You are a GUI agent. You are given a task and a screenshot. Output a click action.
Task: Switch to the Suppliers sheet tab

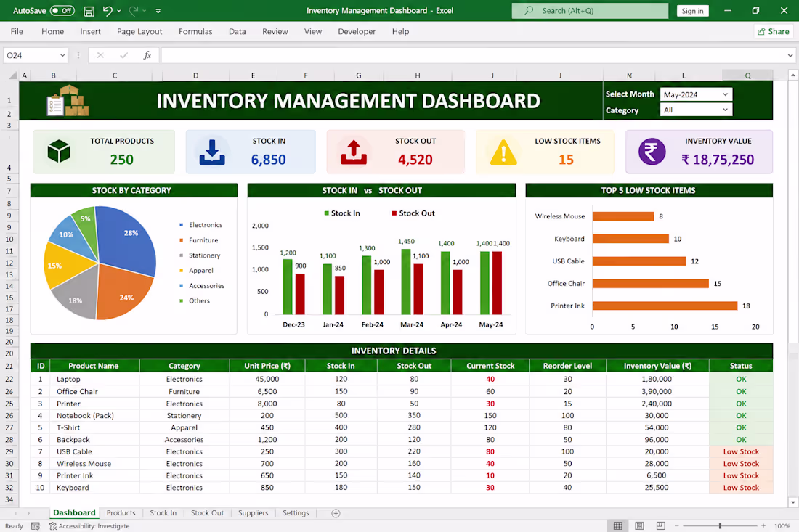[x=253, y=512]
